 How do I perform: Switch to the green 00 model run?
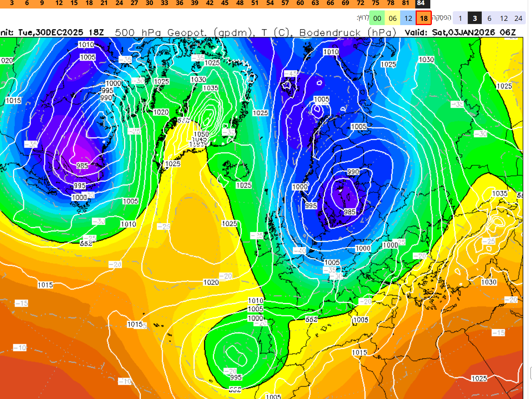(x=377, y=18)
